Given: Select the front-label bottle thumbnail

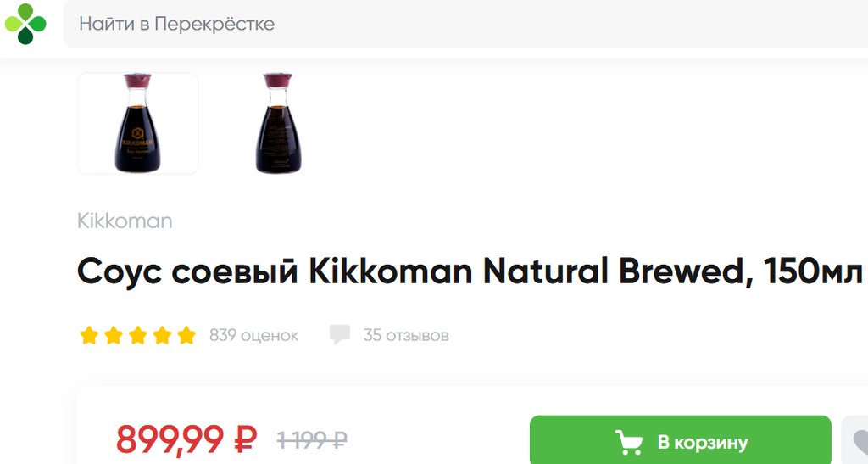Looking at the screenshot, I should (x=138, y=123).
